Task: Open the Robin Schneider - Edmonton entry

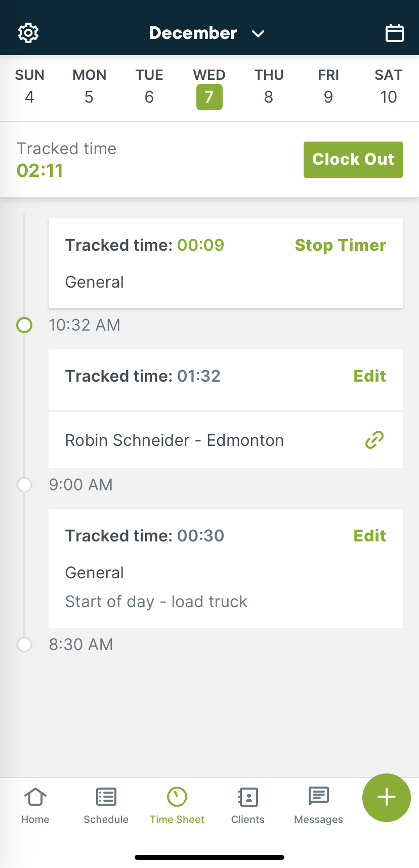Action: click(x=175, y=440)
